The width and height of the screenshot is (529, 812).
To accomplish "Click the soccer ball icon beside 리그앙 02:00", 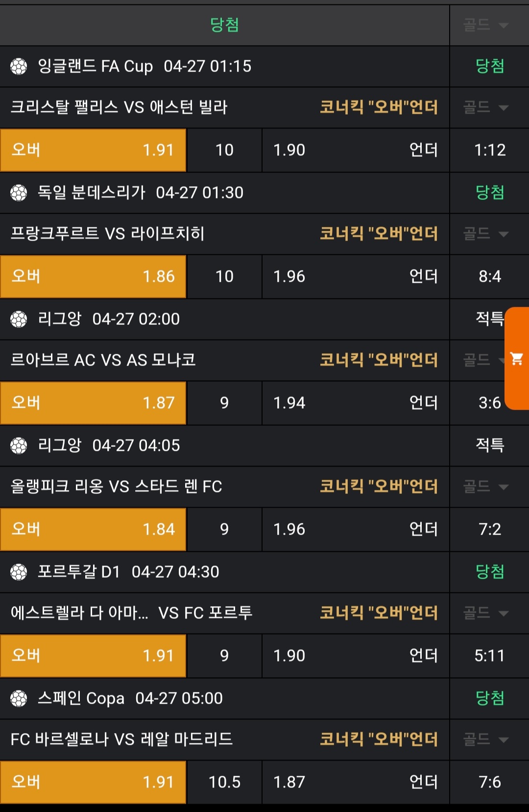I will tap(19, 319).
